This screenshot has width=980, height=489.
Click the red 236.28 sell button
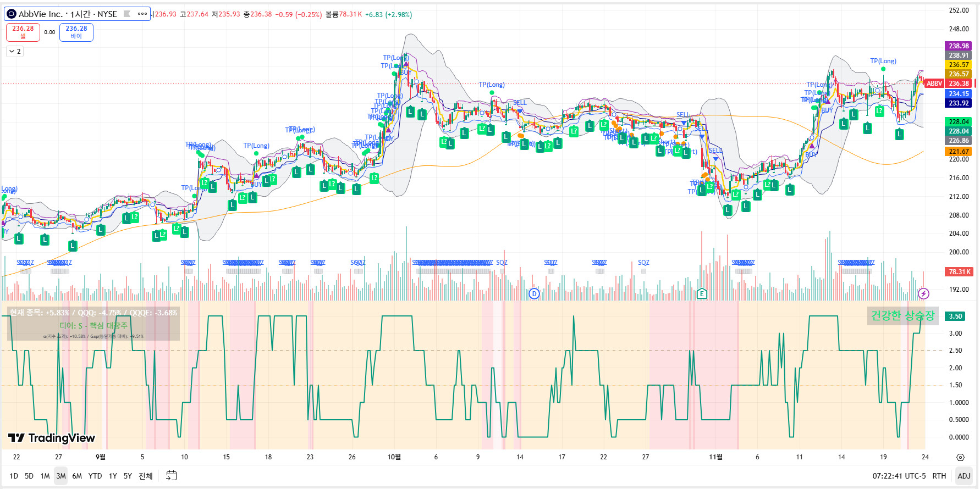coord(23,32)
